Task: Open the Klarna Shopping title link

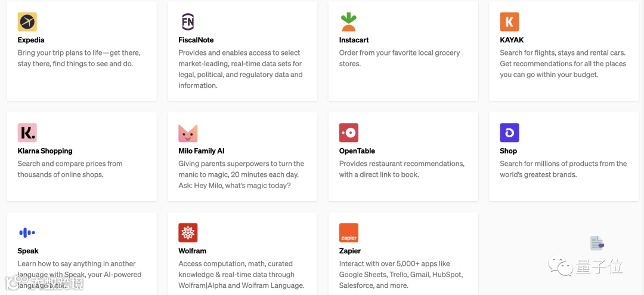Action: [45, 151]
